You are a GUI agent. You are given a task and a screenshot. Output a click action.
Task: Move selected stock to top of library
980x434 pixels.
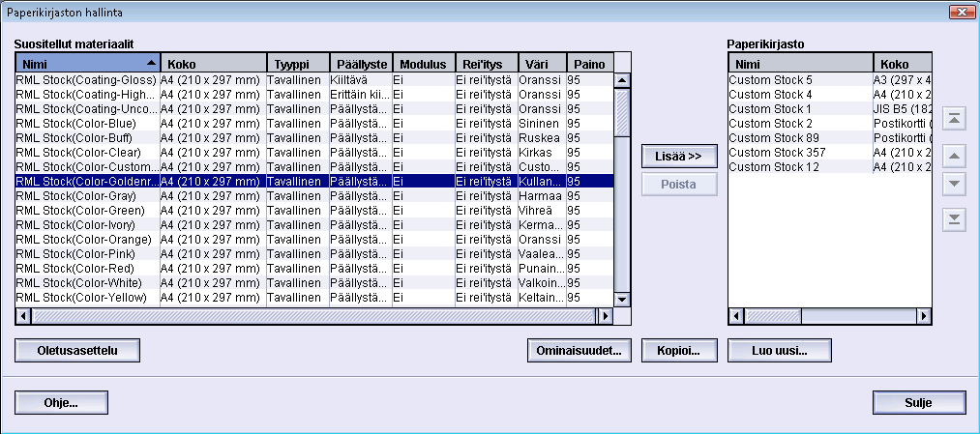(x=954, y=118)
